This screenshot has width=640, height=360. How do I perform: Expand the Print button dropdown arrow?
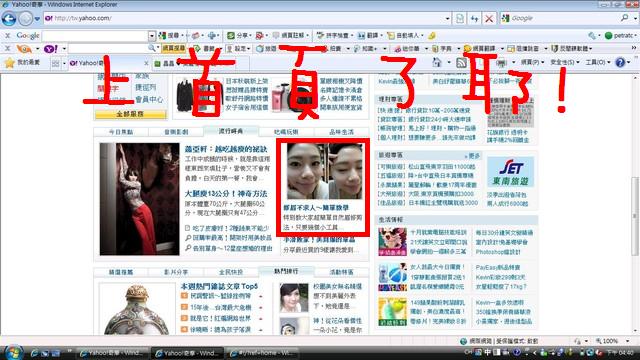click(x=513, y=63)
